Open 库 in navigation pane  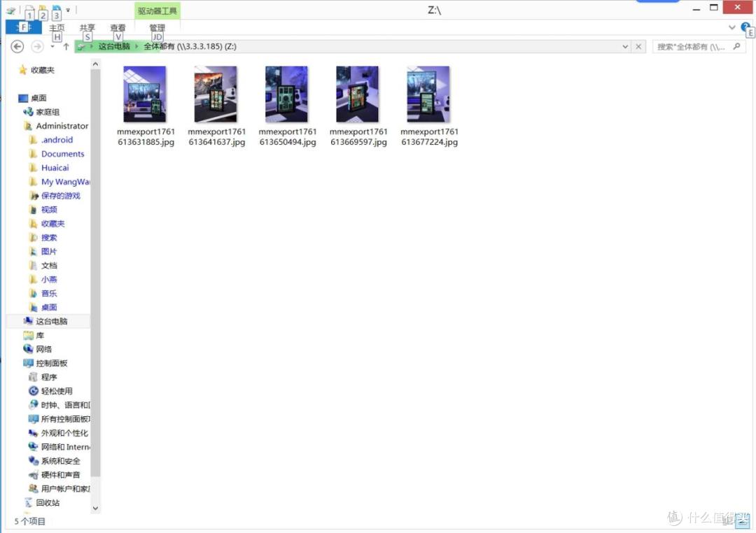[x=34, y=336]
